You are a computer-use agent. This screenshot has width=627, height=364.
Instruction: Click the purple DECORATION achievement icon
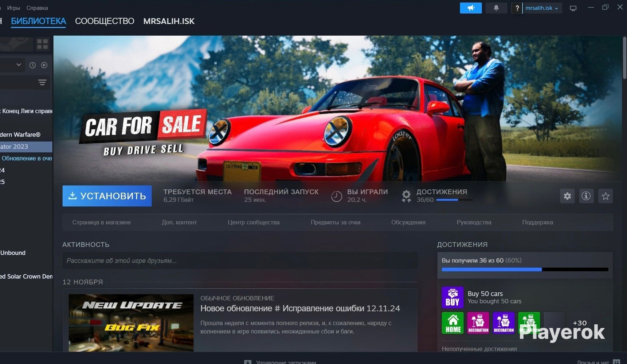point(503,323)
